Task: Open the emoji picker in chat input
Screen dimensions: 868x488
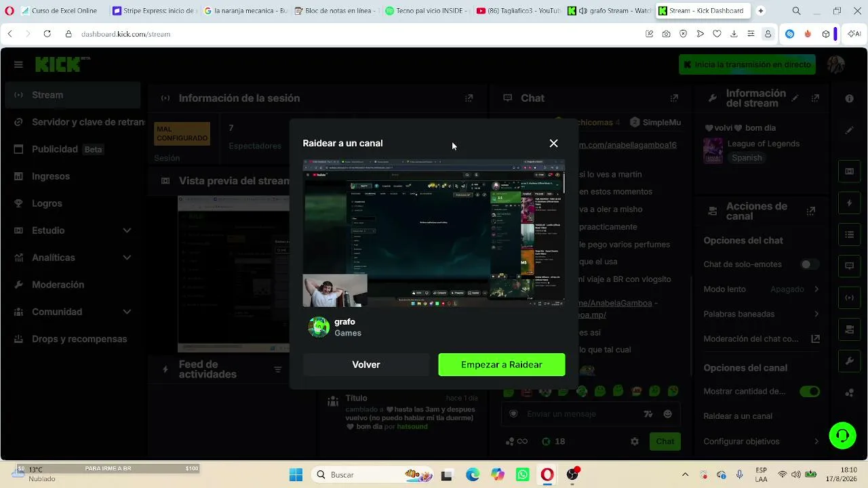Action: (668, 414)
